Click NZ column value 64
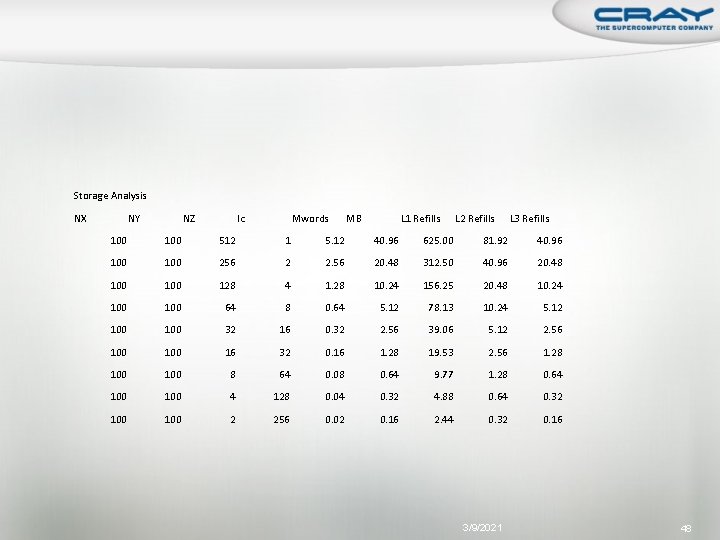 [x=230, y=308]
